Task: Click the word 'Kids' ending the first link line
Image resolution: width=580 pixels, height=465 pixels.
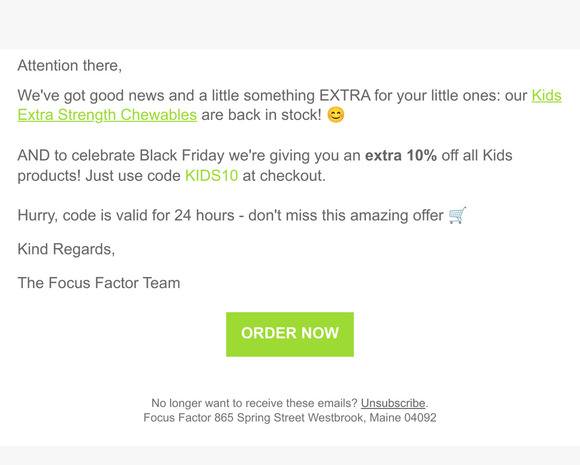Action: 546,95
